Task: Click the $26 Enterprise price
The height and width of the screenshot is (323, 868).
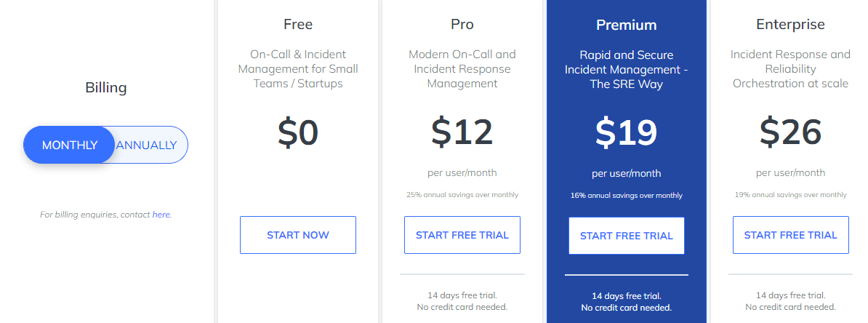Action: click(x=790, y=132)
